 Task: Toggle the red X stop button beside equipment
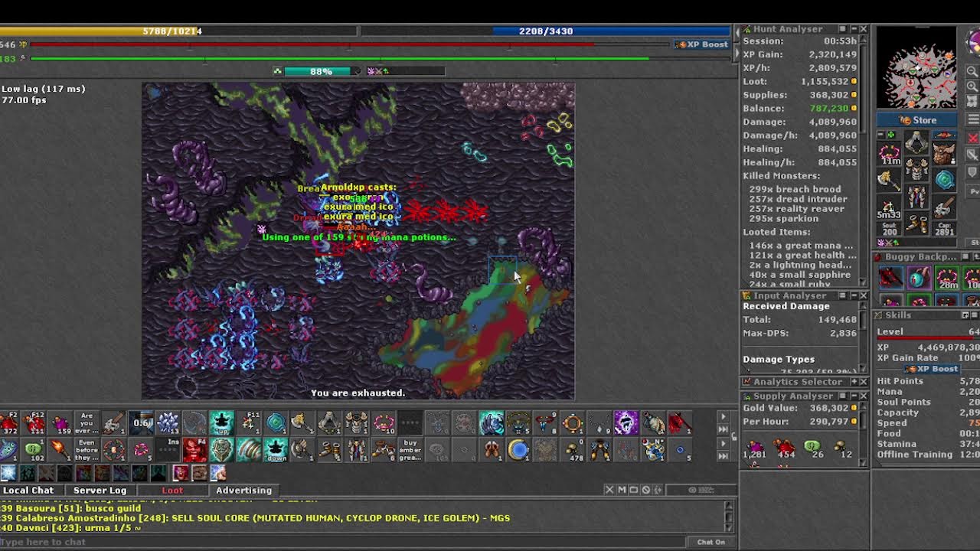(972, 138)
